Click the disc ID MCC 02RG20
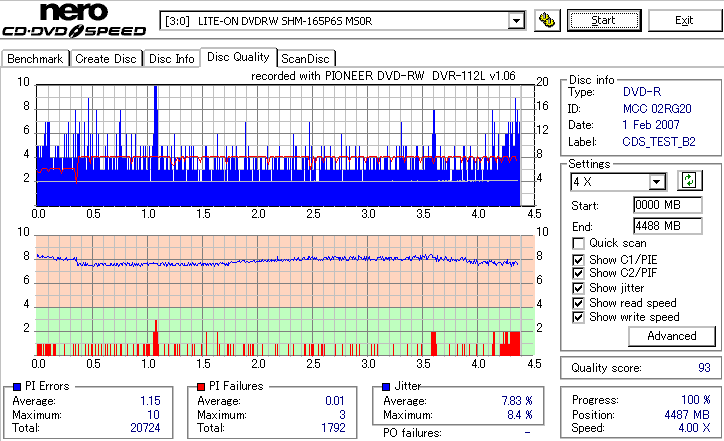This screenshot has height=441, width=724. coord(657,109)
